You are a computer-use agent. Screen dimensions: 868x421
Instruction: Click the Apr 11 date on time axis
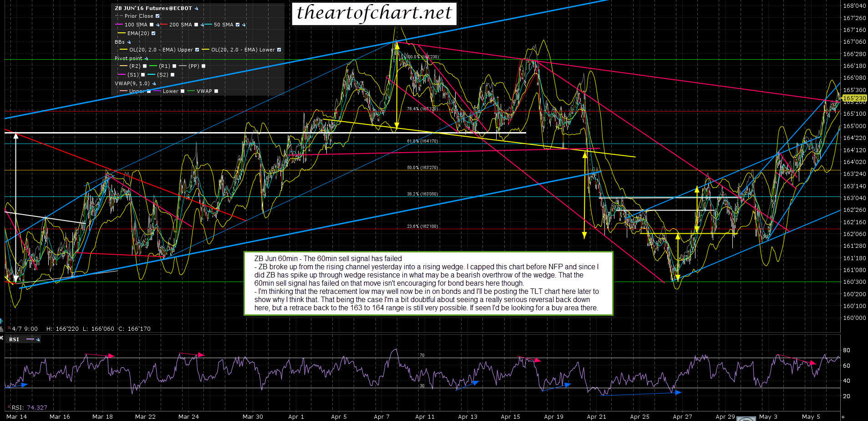pos(424,416)
